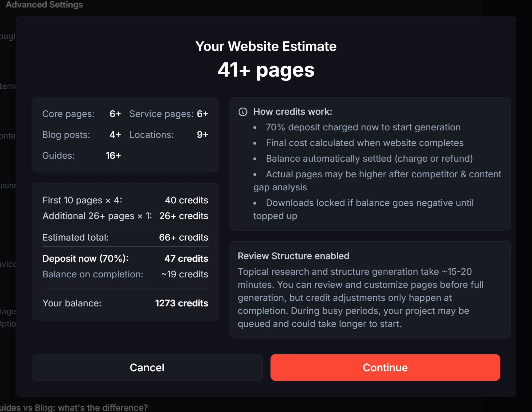
Task: Click the 'Service pages:' label
Action: click(x=161, y=114)
